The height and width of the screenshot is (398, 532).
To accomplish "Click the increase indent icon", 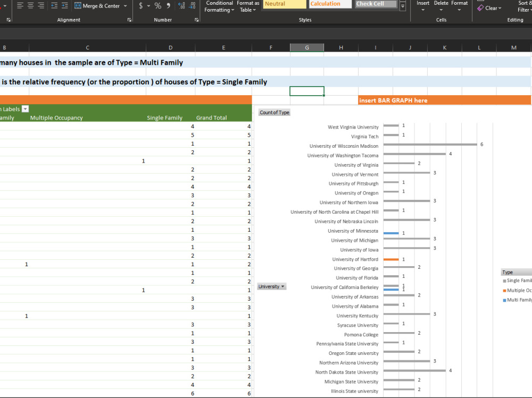I will pos(64,5).
